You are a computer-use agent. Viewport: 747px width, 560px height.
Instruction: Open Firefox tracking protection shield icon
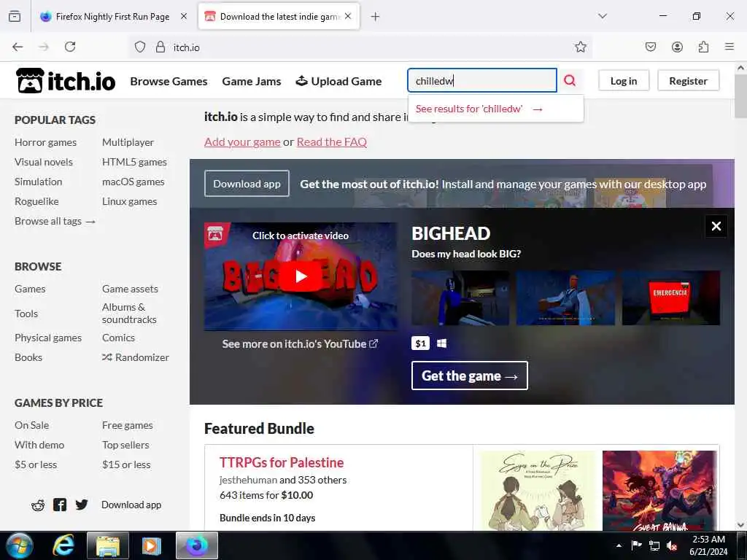[139, 47]
